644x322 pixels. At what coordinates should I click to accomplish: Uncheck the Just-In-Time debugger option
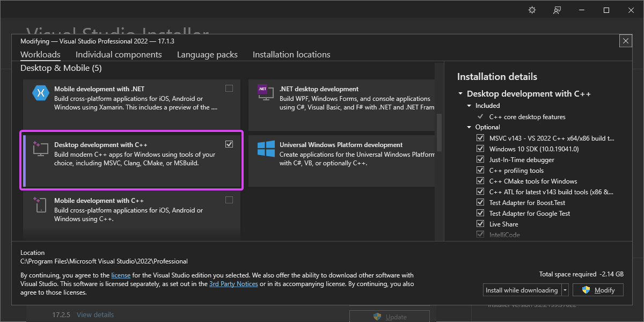480,159
